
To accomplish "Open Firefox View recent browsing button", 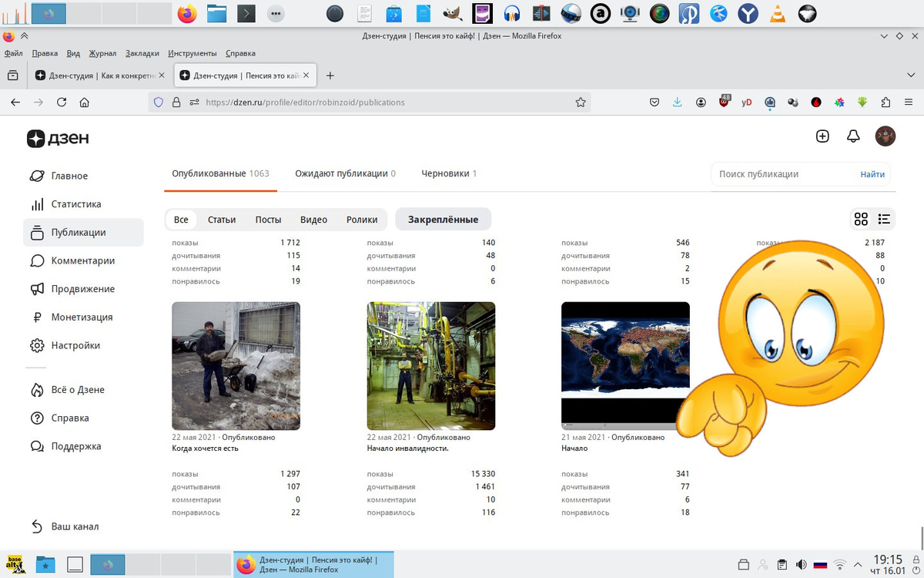I will click(13, 76).
